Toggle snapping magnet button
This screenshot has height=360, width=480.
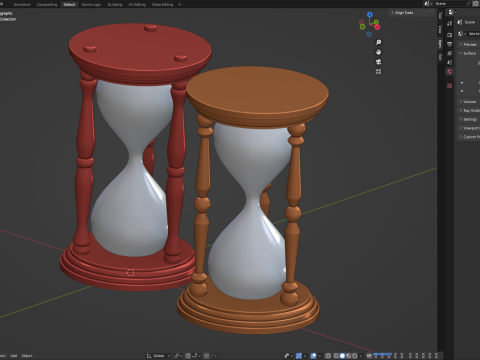[188, 356]
